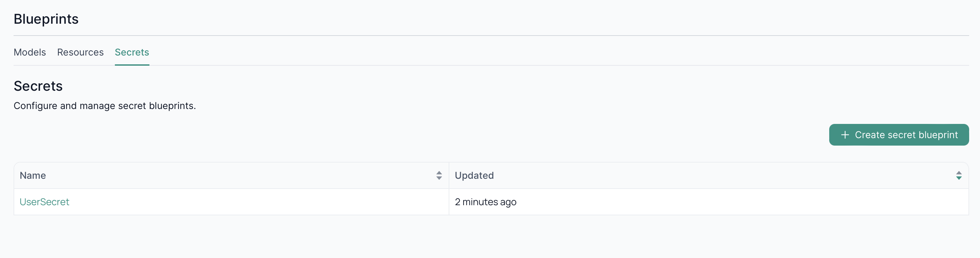Toggle sort order on Name column icon
This screenshot has width=980, height=258.
(x=439, y=175)
